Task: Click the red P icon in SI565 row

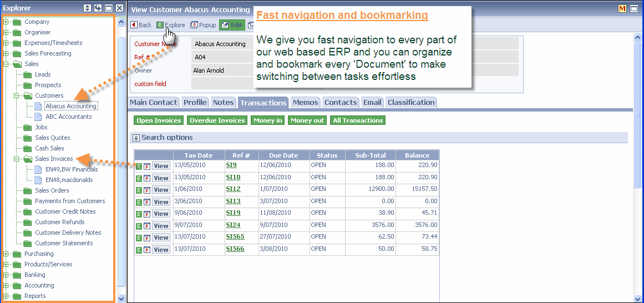Action: point(146,238)
